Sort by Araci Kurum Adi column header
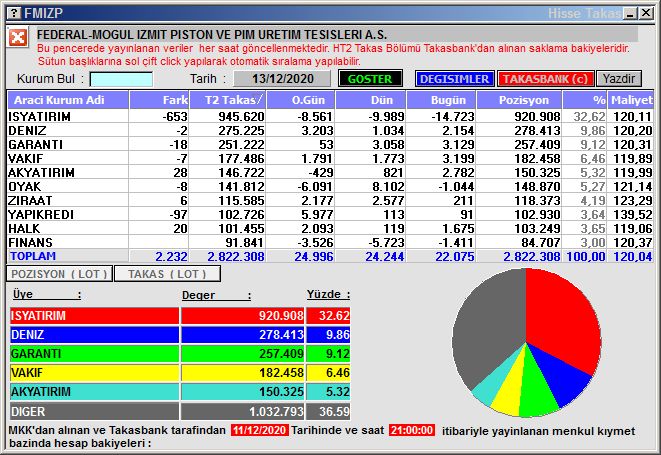 click(68, 100)
